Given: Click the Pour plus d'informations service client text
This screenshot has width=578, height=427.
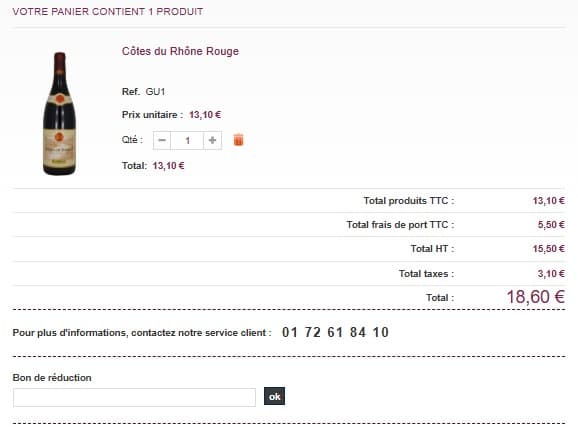Looking at the screenshot, I should click(142, 333).
